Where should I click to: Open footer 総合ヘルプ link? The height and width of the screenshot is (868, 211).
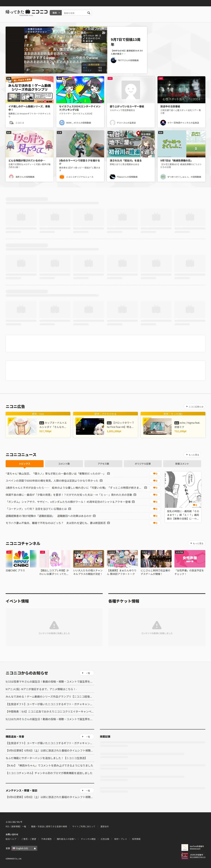11,839
